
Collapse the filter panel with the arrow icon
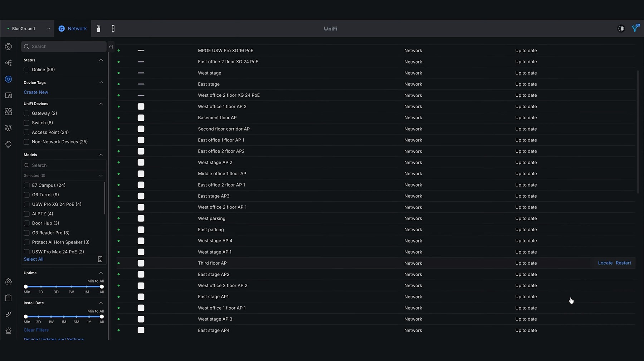111,47
